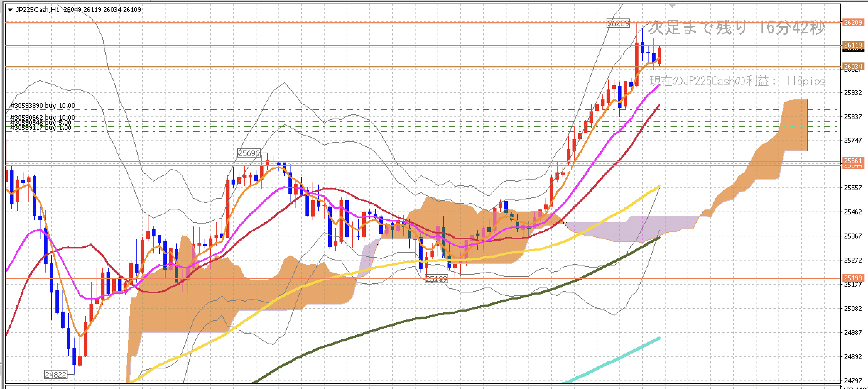Click the 25272 value on price scale
Viewport: 868px width, 389px height.
[853, 260]
